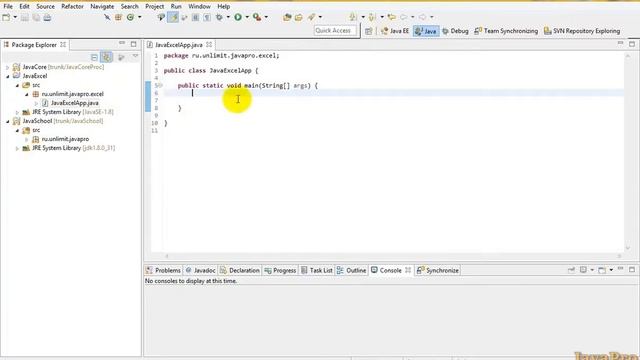
Task: Click the New Java Class icon
Action: (x=130, y=18)
